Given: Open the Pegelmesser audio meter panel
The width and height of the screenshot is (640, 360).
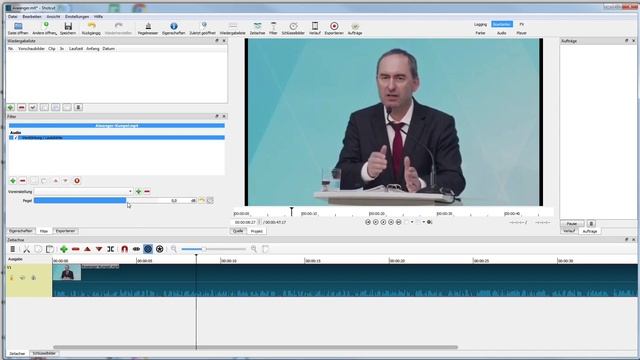Looking at the screenshot, I should click(x=148, y=28).
